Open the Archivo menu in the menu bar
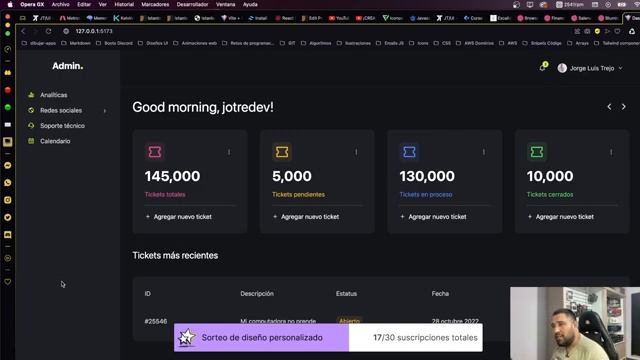 (60, 4)
